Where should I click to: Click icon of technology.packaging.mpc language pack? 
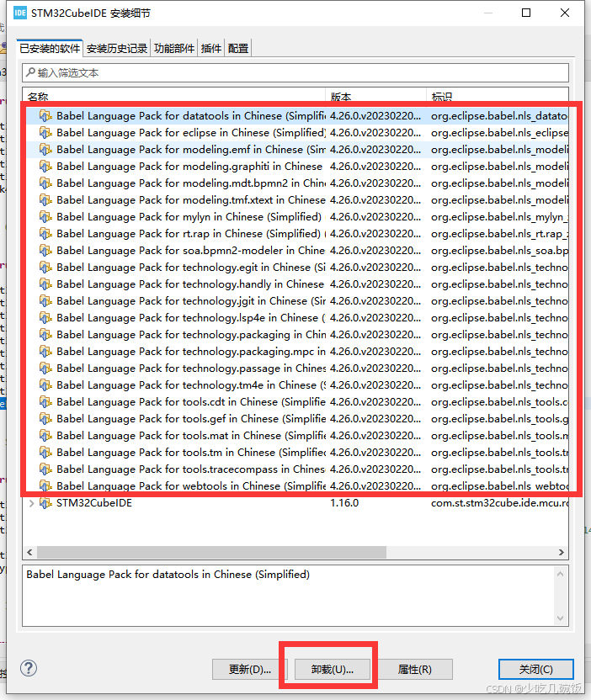pos(45,352)
